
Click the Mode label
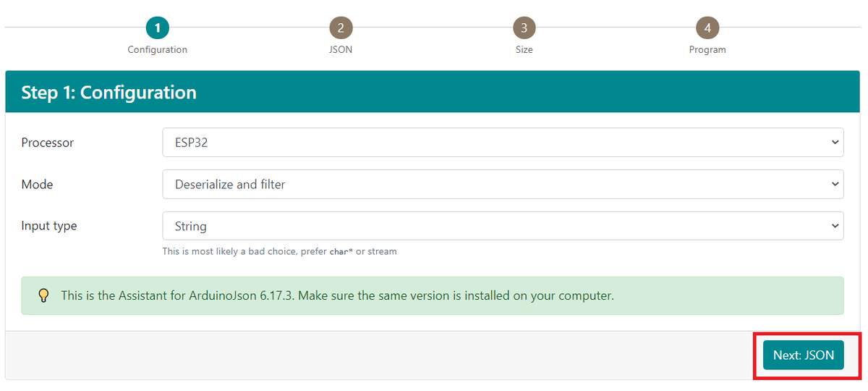pos(37,185)
